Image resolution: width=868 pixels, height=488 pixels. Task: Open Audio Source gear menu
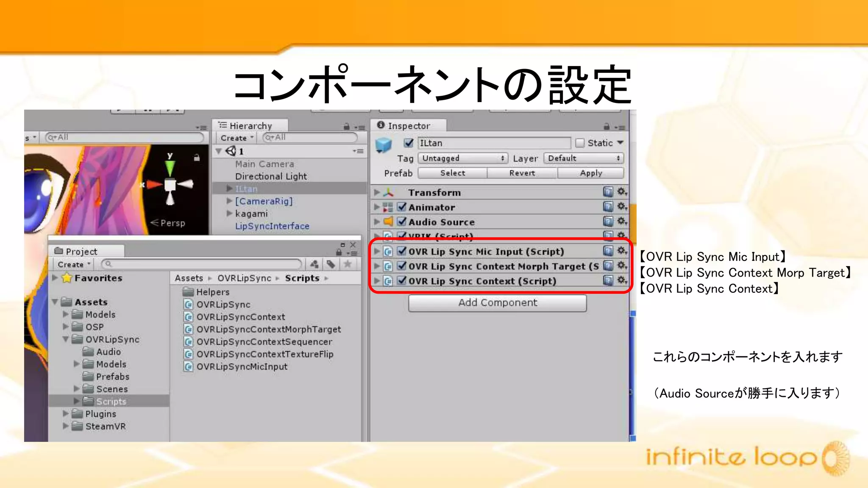(x=622, y=222)
